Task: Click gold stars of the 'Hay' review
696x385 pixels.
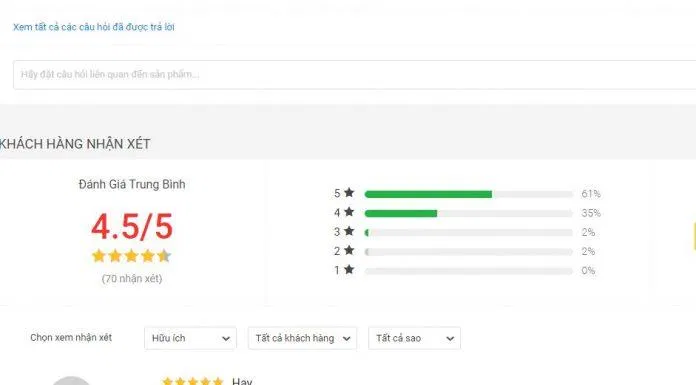Action: tap(193, 381)
